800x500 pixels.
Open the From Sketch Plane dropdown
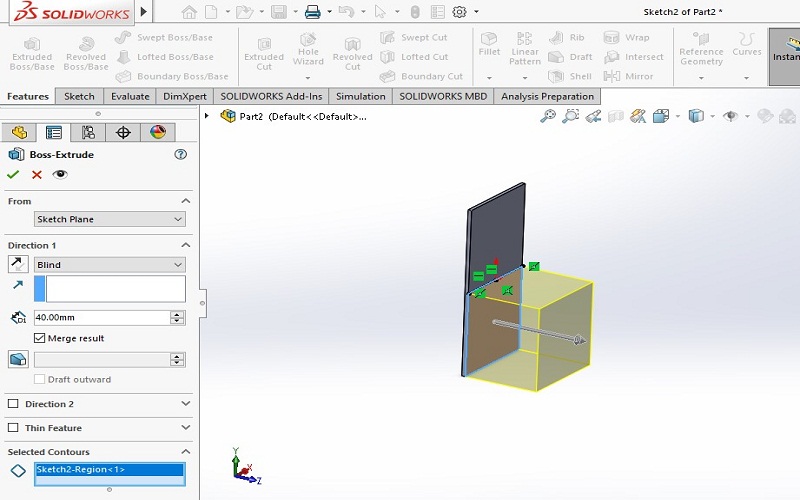click(x=110, y=219)
